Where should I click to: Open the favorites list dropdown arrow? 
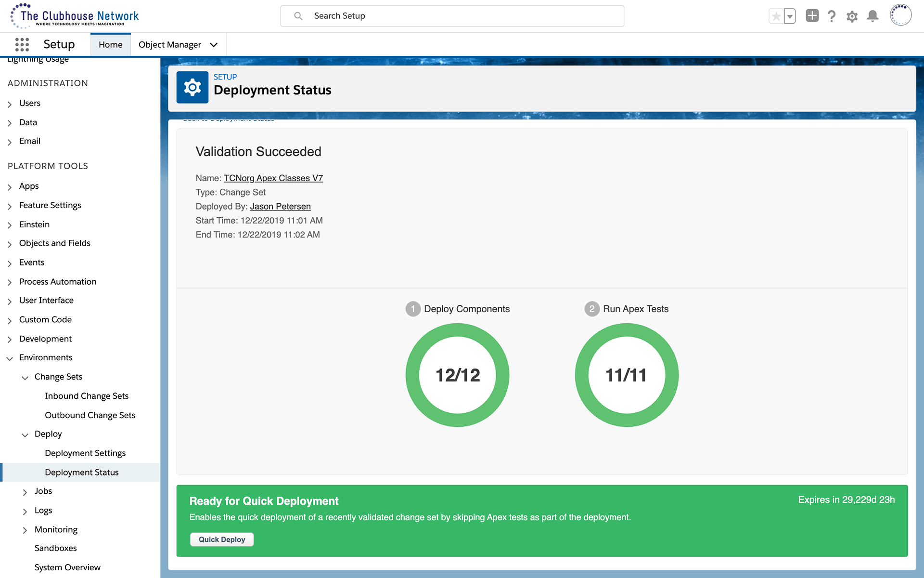(x=790, y=16)
